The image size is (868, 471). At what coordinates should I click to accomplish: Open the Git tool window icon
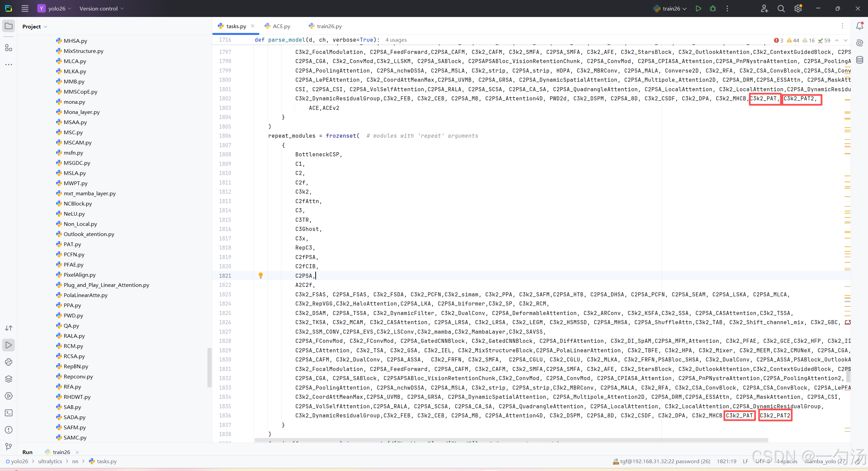[x=9, y=447]
